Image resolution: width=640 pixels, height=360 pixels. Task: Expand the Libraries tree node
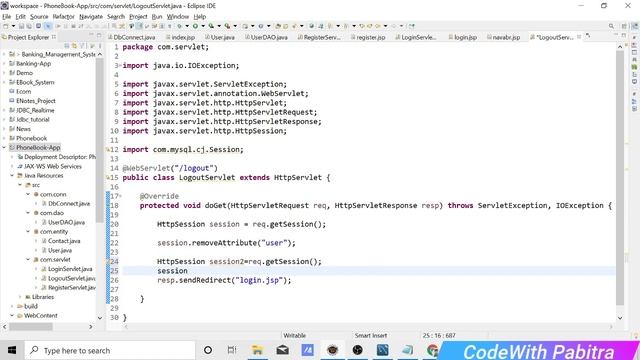pos(20,297)
